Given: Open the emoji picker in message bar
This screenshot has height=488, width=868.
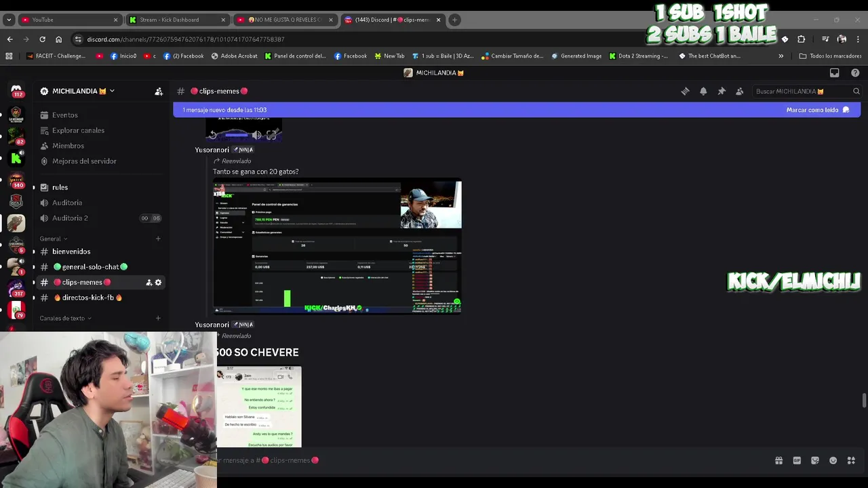Looking at the screenshot, I should [x=833, y=460].
